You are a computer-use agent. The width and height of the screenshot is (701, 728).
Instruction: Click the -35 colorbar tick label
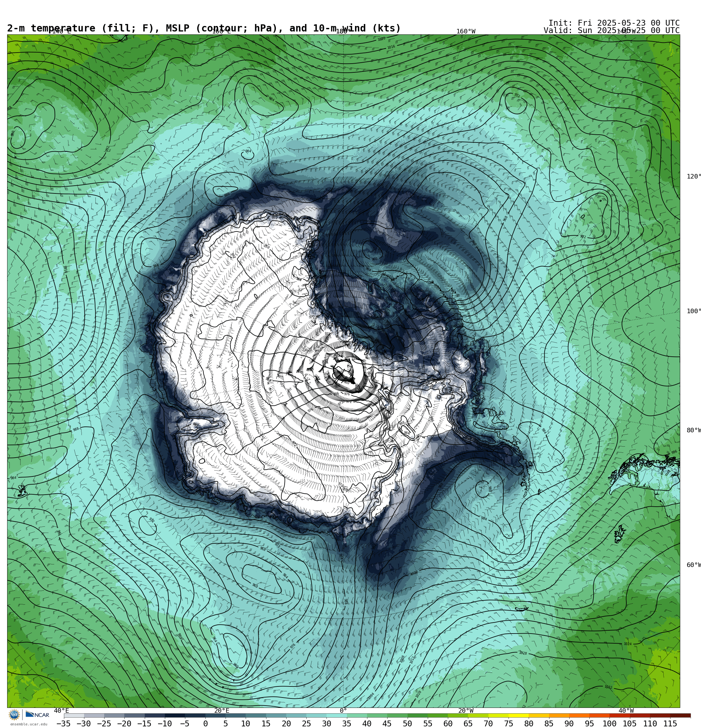[x=64, y=723]
